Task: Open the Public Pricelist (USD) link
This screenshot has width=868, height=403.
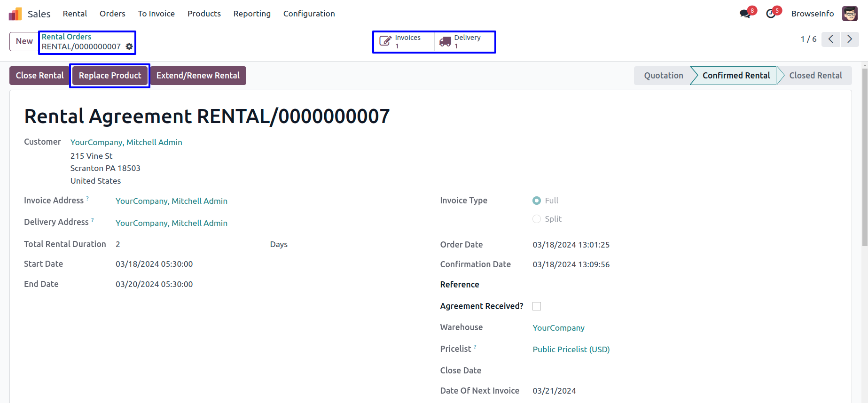Action: click(x=571, y=349)
